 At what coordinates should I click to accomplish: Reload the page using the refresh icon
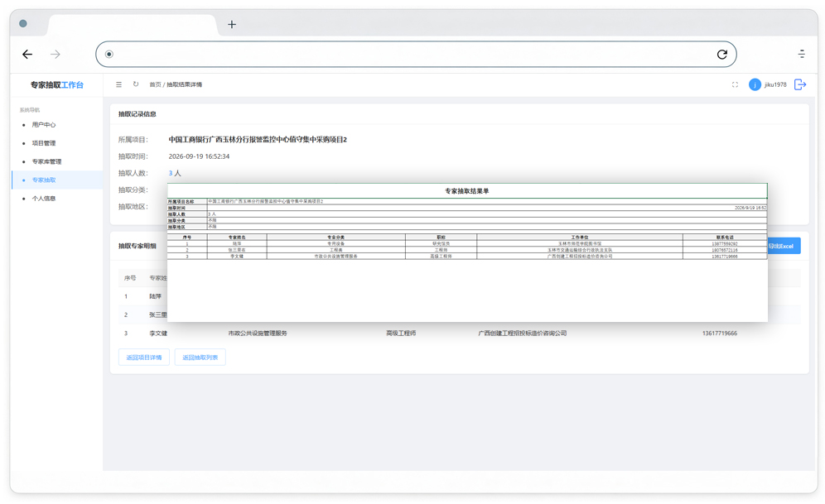click(x=722, y=54)
